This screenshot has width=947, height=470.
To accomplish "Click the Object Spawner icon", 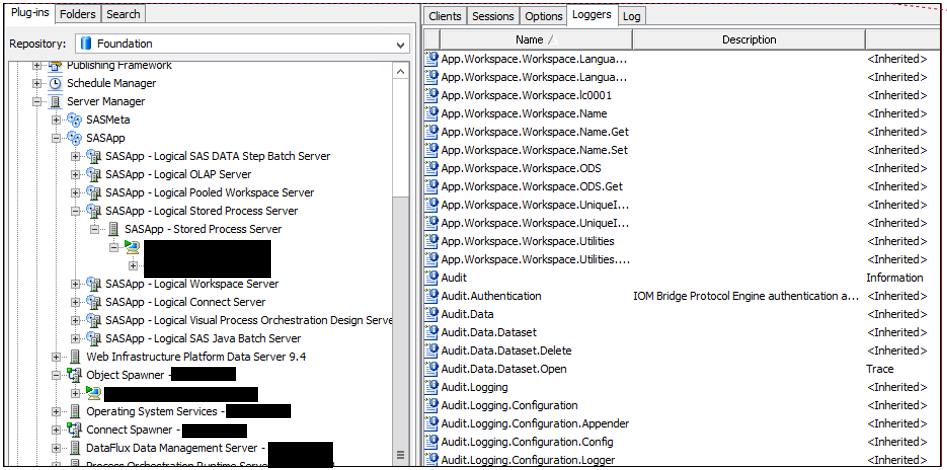I will coord(75,375).
